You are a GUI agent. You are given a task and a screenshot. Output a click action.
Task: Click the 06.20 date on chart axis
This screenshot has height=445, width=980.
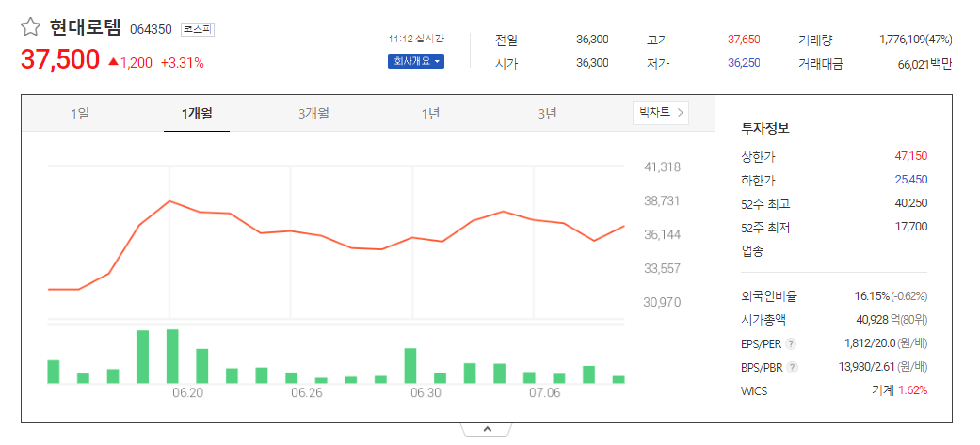[187, 394]
